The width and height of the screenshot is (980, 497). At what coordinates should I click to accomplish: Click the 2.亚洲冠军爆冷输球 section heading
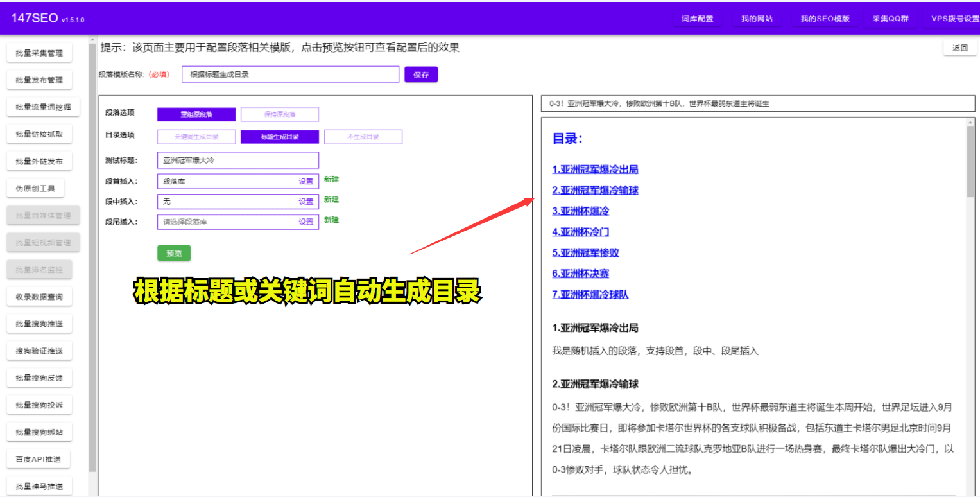coord(595,385)
